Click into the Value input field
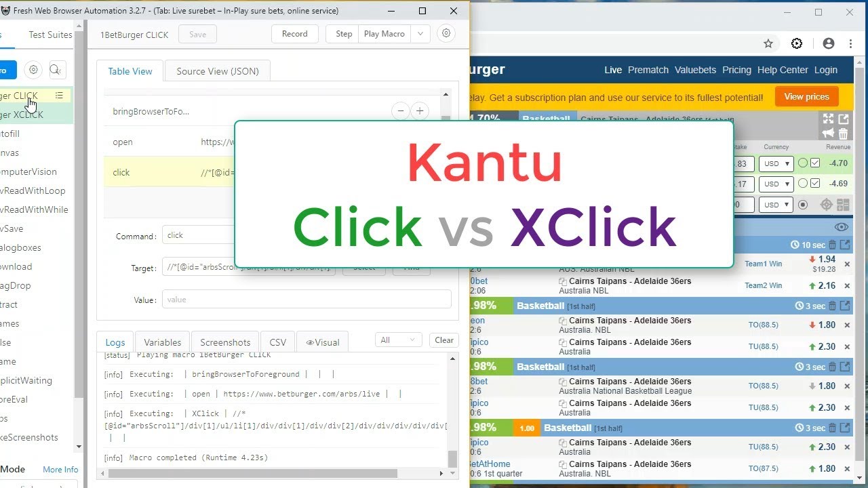This screenshot has width=868, height=488. coord(307,300)
